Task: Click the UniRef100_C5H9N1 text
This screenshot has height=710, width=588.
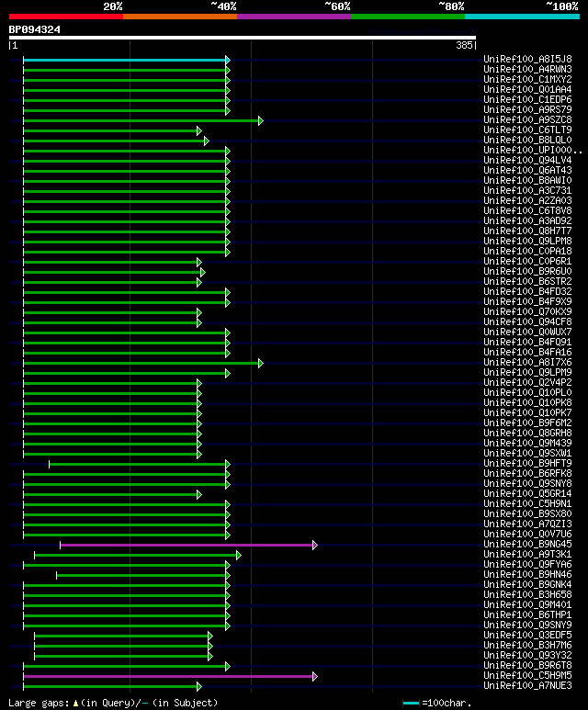Action: click(x=527, y=503)
